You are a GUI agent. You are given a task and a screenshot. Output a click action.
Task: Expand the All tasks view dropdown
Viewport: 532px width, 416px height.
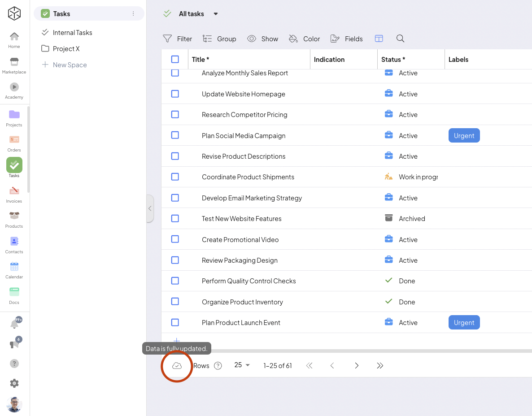[216, 14]
